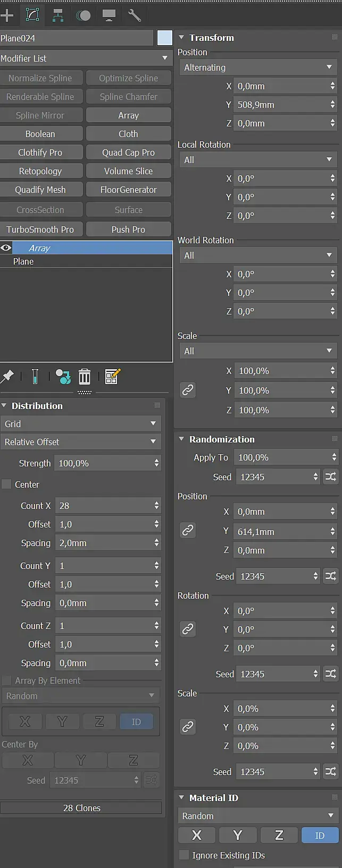Toggle the Transform Scale link lock

click(x=188, y=390)
